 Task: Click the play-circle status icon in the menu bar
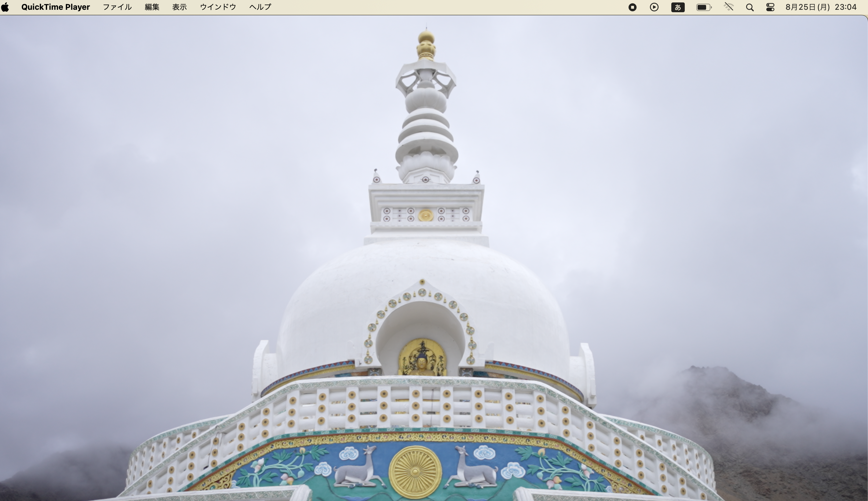pyautogui.click(x=654, y=7)
